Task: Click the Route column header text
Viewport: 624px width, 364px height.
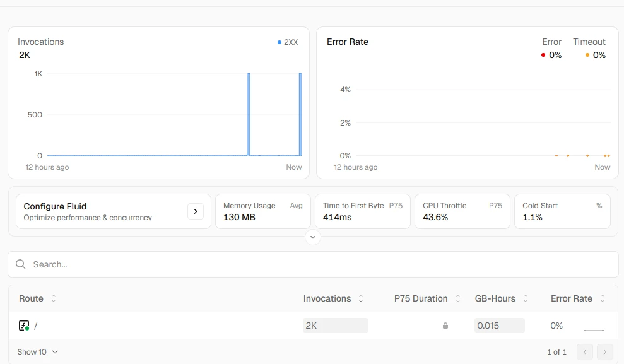Action: 31,298
